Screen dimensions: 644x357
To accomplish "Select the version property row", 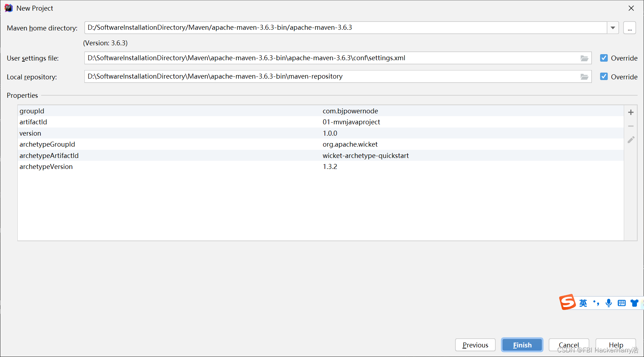I will click(321, 133).
